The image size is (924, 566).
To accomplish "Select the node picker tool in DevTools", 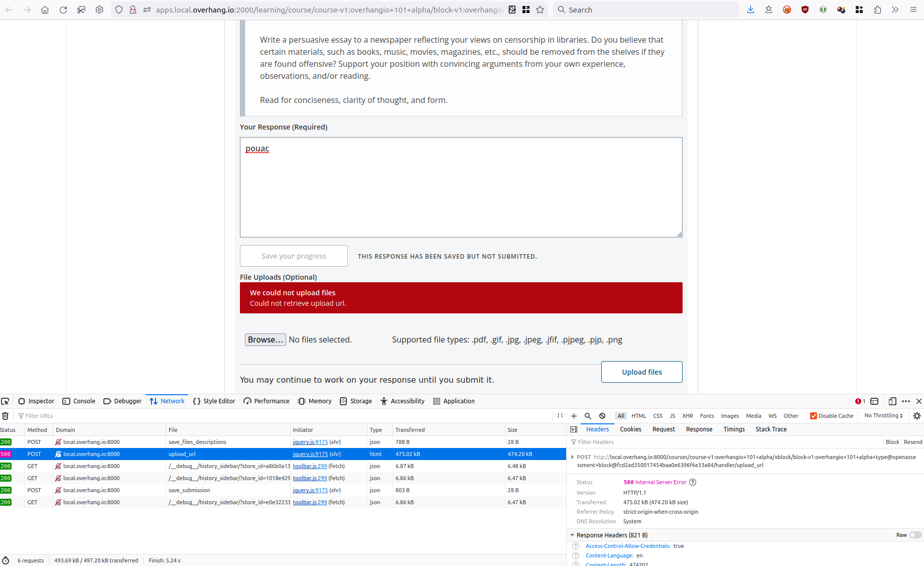I will [x=6, y=401].
